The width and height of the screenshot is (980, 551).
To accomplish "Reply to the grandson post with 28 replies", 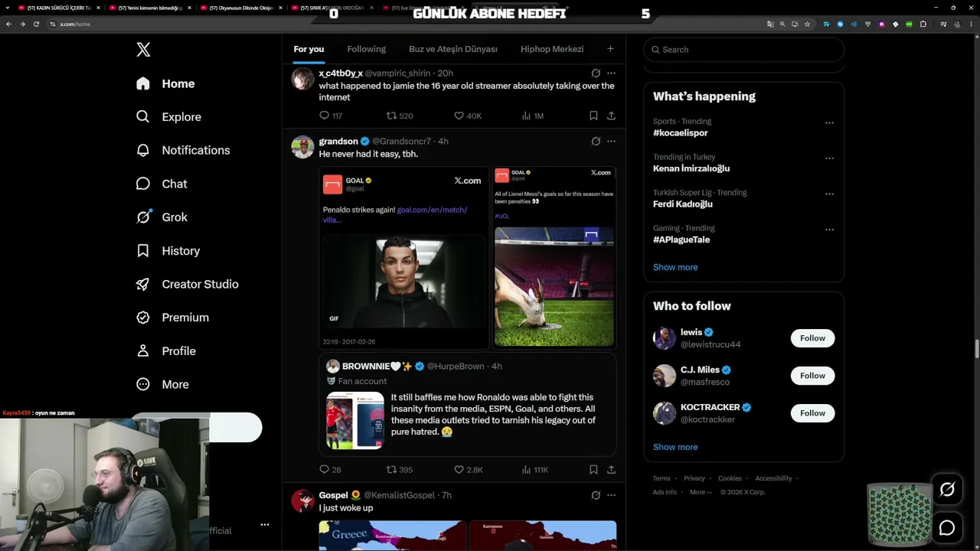I will click(x=324, y=469).
